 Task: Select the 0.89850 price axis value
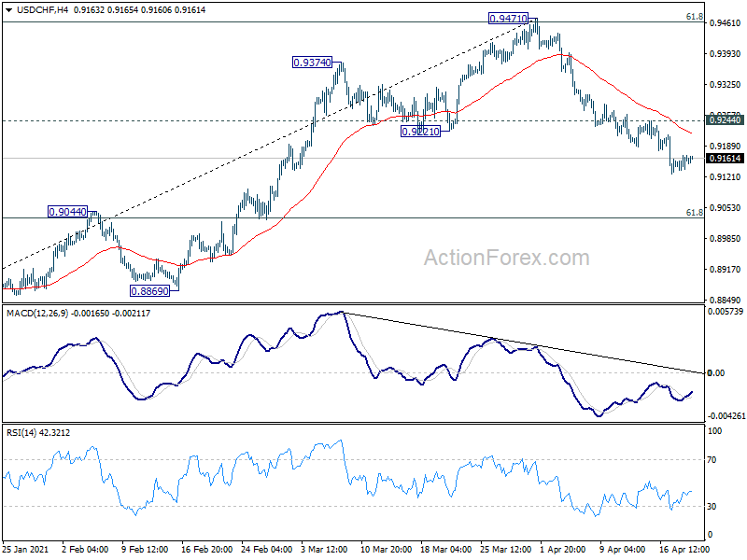tap(726, 239)
